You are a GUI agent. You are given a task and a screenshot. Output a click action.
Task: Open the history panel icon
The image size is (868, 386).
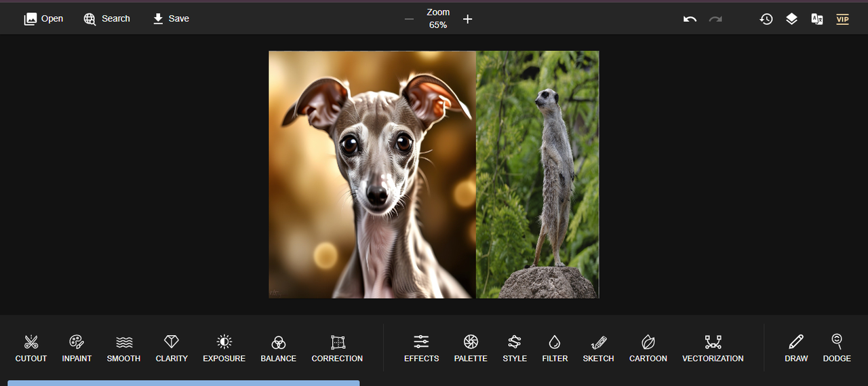point(766,19)
